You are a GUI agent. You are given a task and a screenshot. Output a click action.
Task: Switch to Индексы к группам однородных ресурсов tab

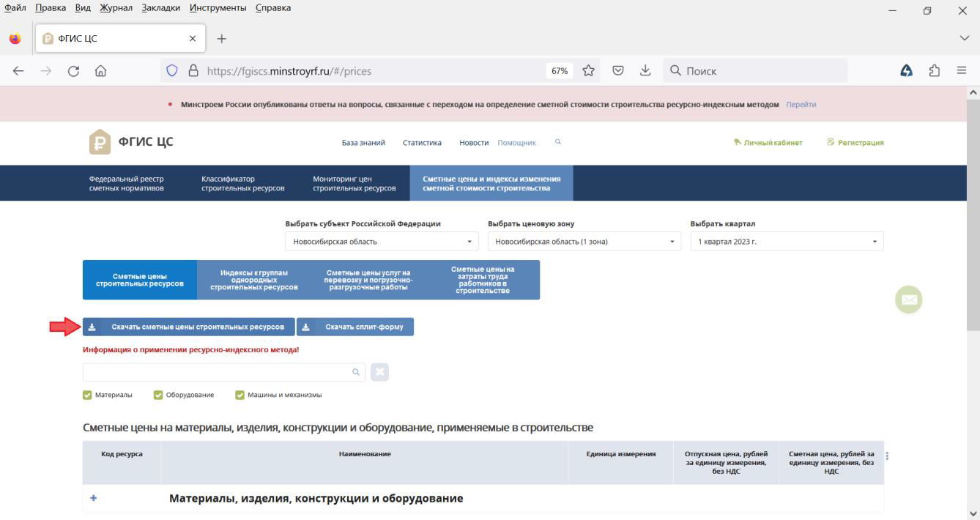[x=254, y=281]
